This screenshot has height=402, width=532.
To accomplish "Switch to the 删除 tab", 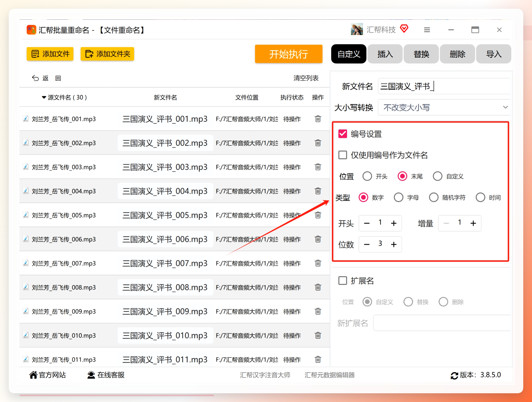I will pos(457,54).
